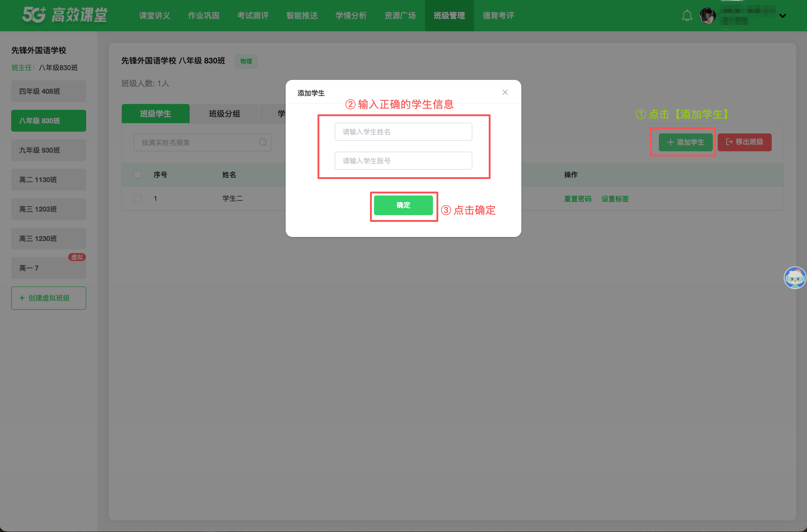The width and height of the screenshot is (807, 532).
Task: Confirm with the 确定 button
Action: pos(403,205)
